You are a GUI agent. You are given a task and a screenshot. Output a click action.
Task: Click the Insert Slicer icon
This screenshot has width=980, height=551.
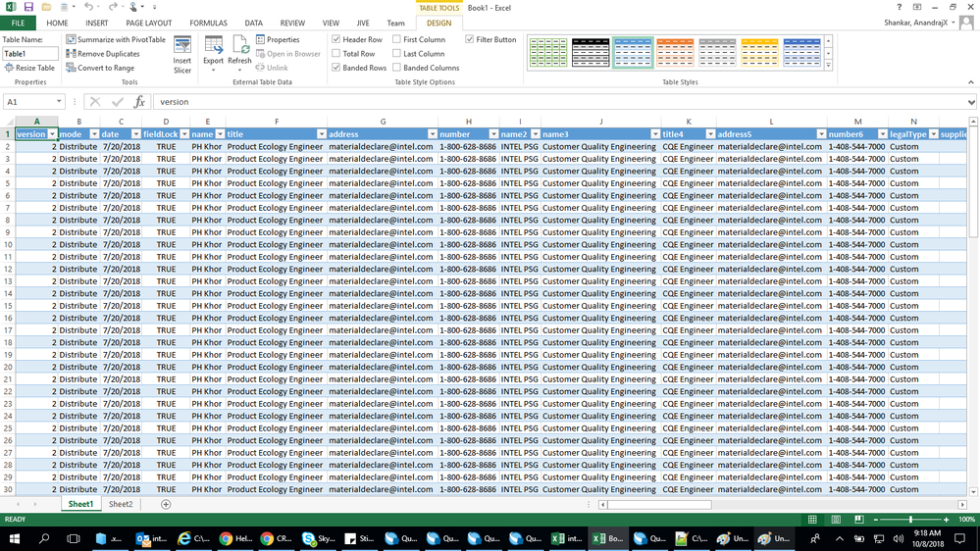tap(182, 53)
